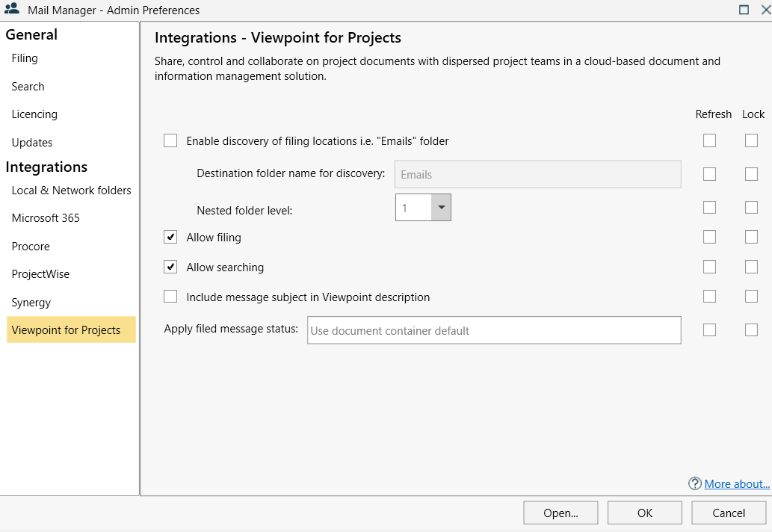
Task: Confirm settings with OK
Action: [644, 513]
